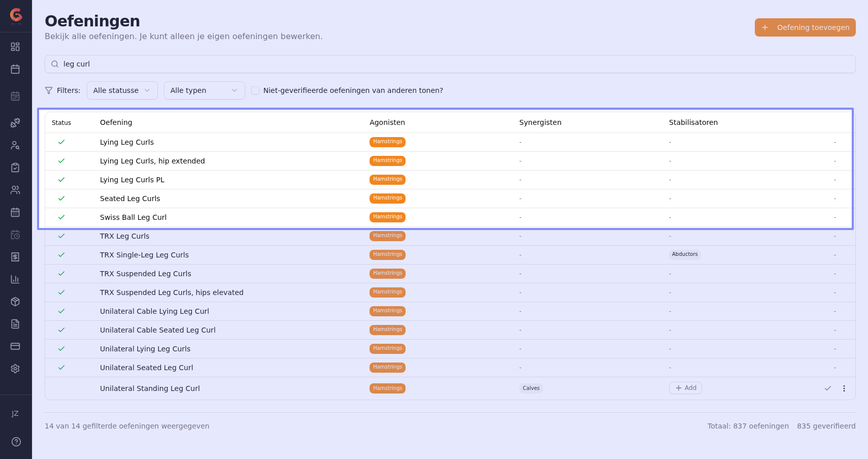The height and width of the screenshot is (459, 868).
Task: Open the bar chart statistics icon in the sidebar
Action: pos(15,279)
